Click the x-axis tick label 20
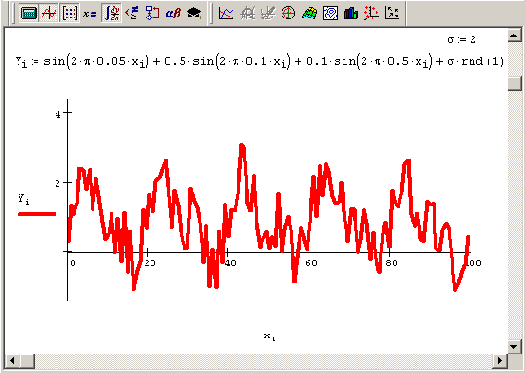 click(x=150, y=263)
